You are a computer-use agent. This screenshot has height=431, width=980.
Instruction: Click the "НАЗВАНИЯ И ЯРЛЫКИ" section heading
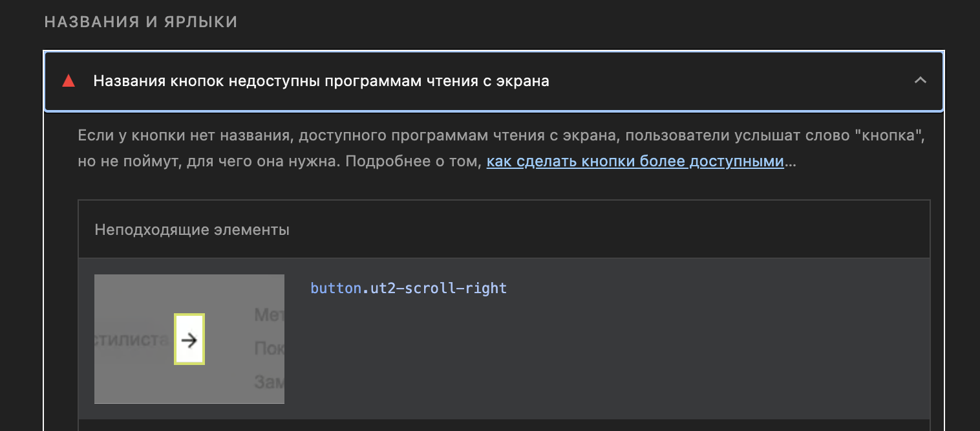point(141,23)
